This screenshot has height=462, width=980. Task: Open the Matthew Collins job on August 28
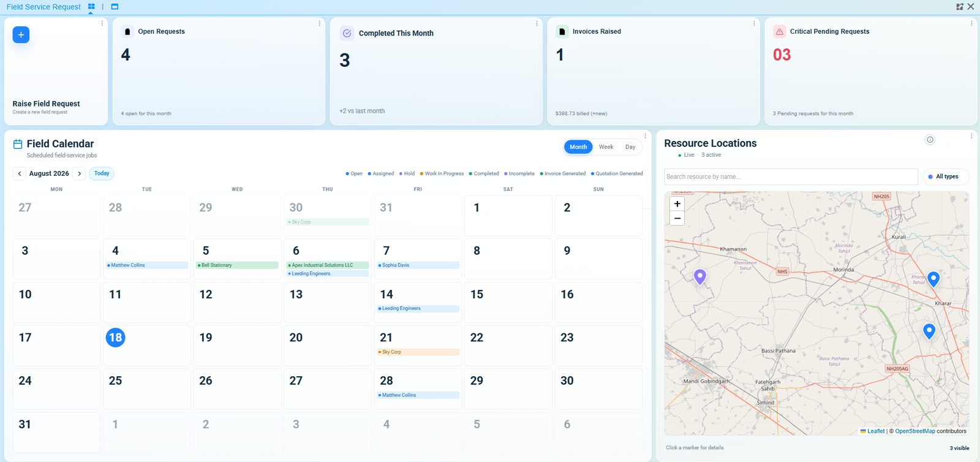click(418, 395)
